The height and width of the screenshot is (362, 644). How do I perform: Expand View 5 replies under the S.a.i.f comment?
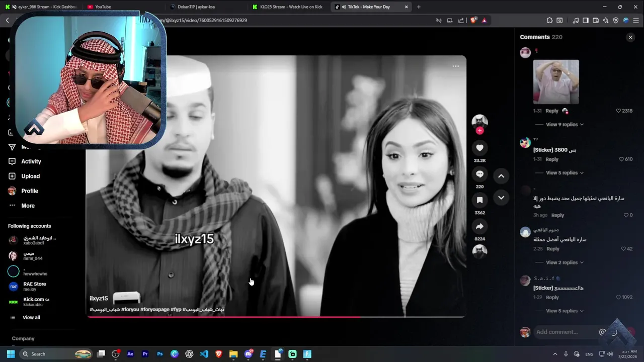point(565,311)
